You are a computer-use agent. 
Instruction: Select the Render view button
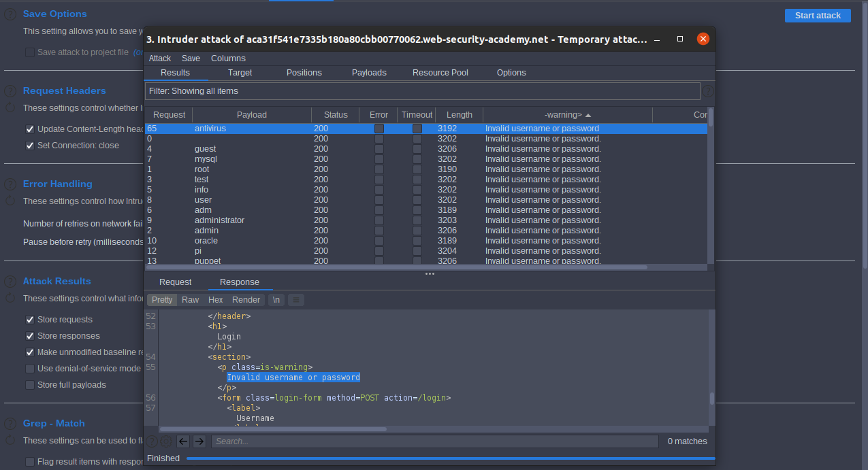point(246,300)
